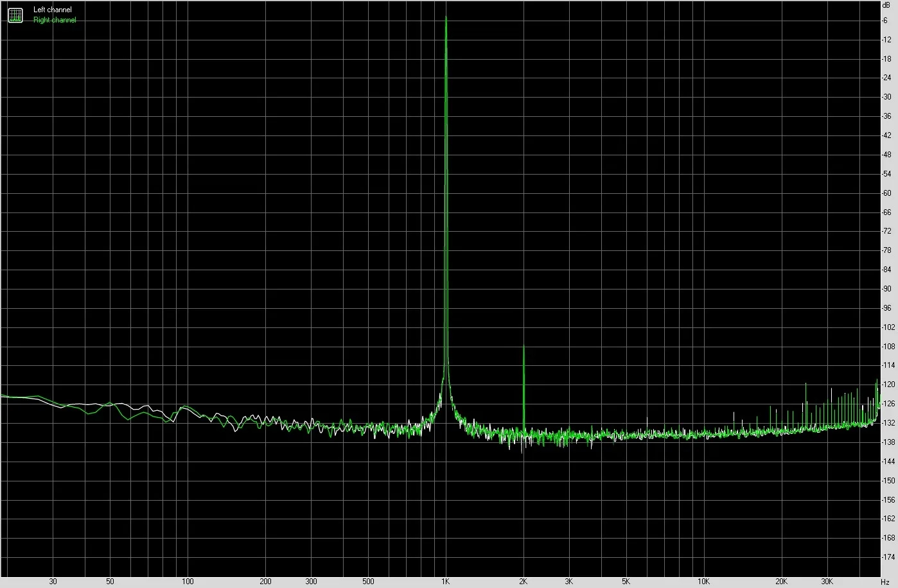This screenshot has height=588, width=898.
Task: Click the dB unit label
Action: 886,4
